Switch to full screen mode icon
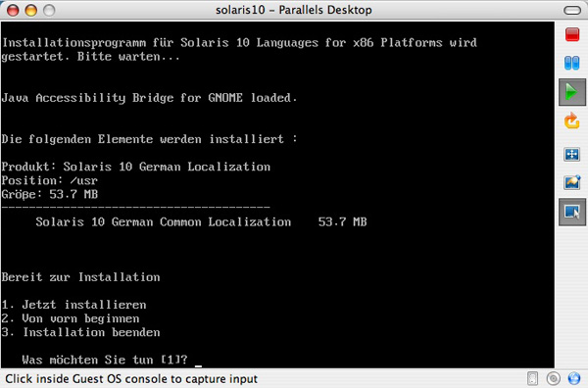Viewport: 588px width, 388px height. pyautogui.click(x=572, y=154)
